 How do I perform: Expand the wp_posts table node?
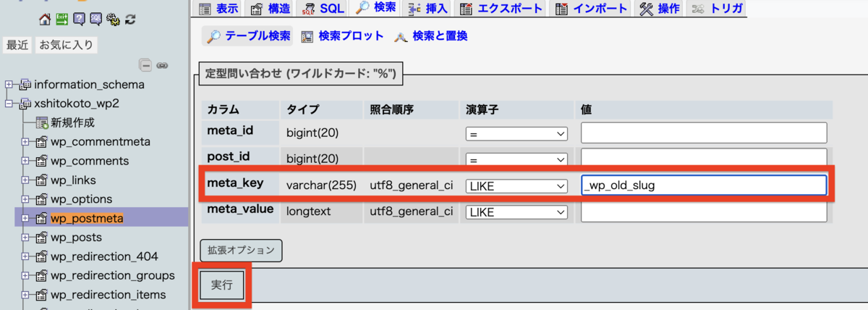[25, 237]
